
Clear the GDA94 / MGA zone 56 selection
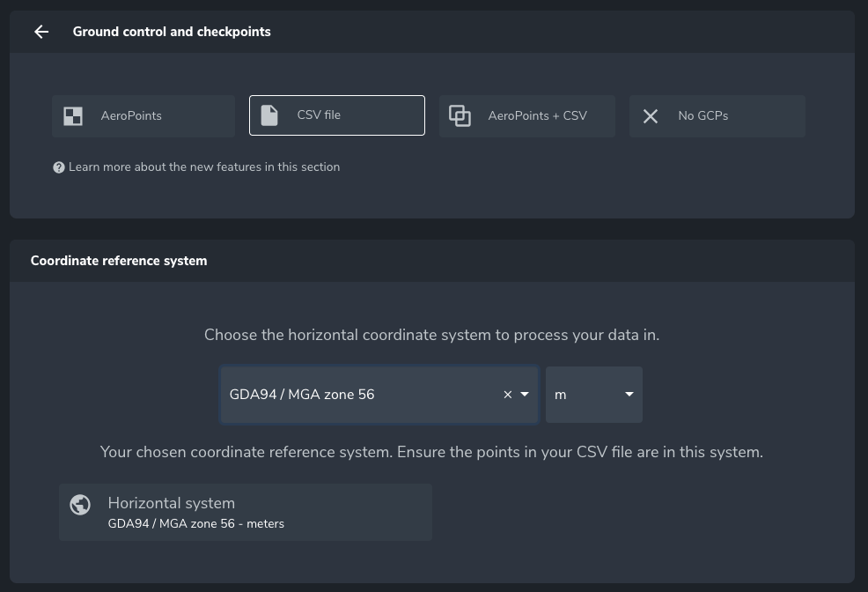click(507, 395)
